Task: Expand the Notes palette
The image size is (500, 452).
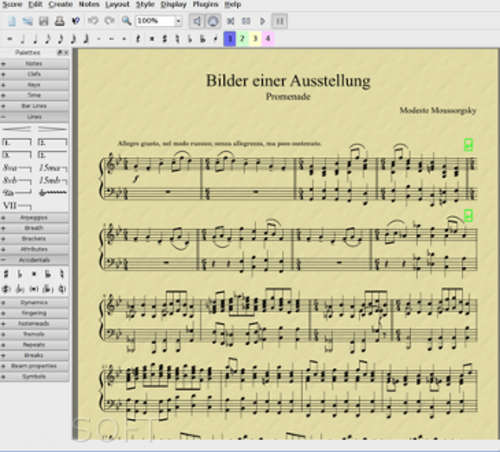Action: click(34, 63)
